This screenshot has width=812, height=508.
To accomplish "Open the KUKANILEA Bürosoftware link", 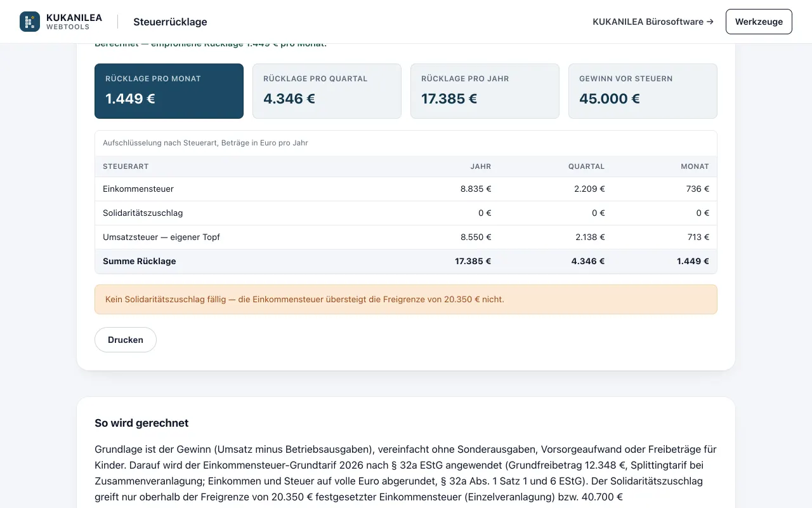I will (x=653, y=22).
